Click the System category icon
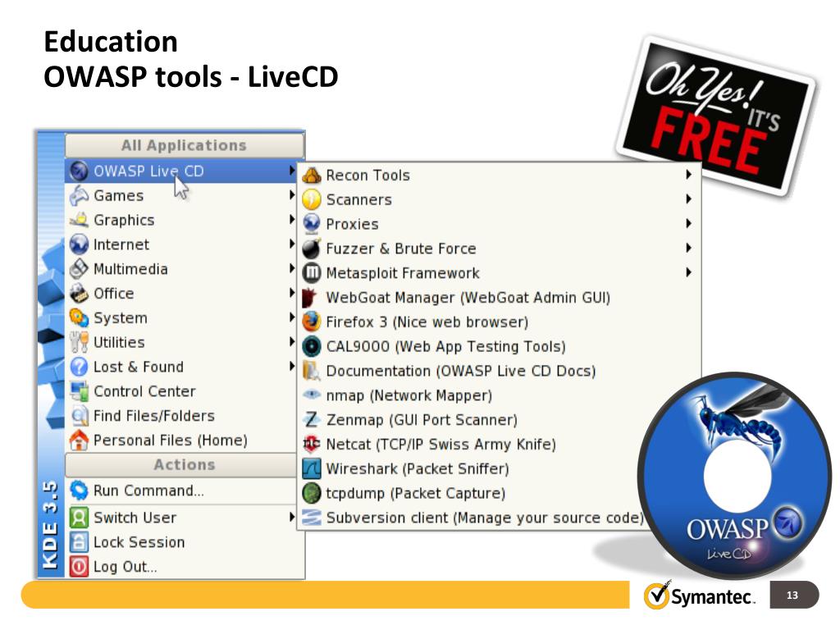This screenshot has height=630, width=840. coord(79,317)
